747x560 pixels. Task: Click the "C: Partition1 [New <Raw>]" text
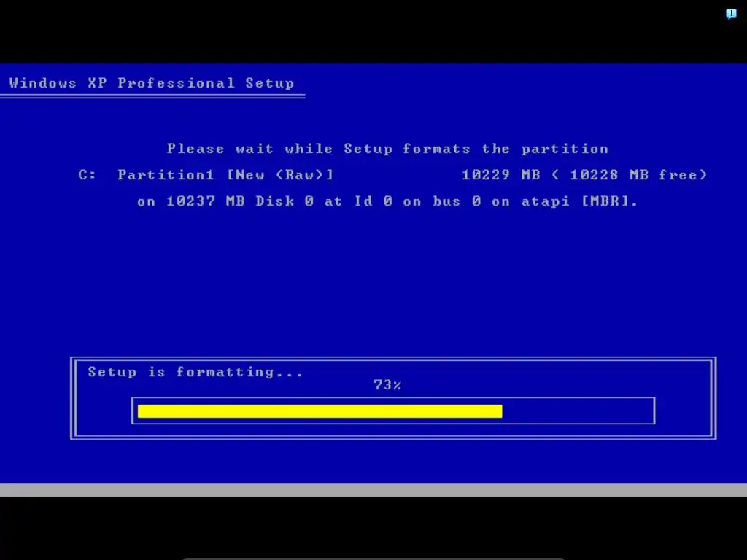coord(206,175)
